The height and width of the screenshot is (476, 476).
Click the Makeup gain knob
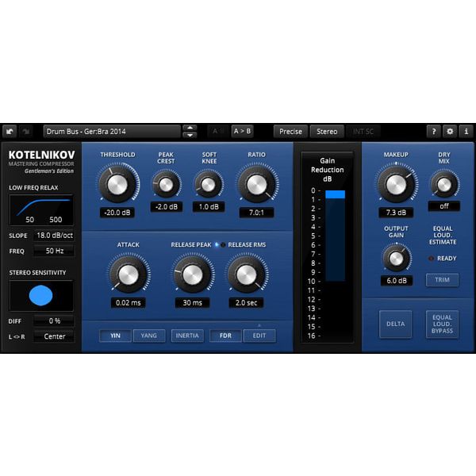(x=395, y=184)
